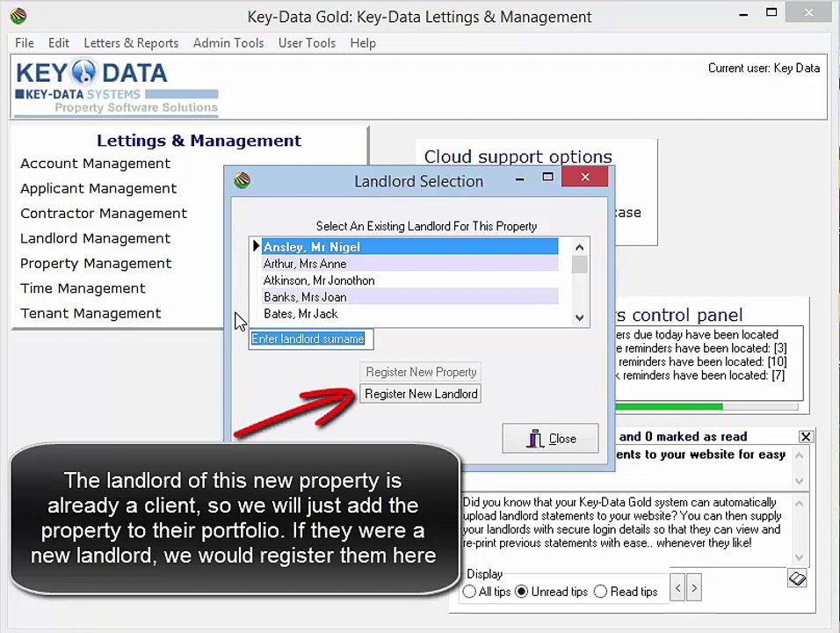
Task: Click Register New Property button
Action: point(421,372)
